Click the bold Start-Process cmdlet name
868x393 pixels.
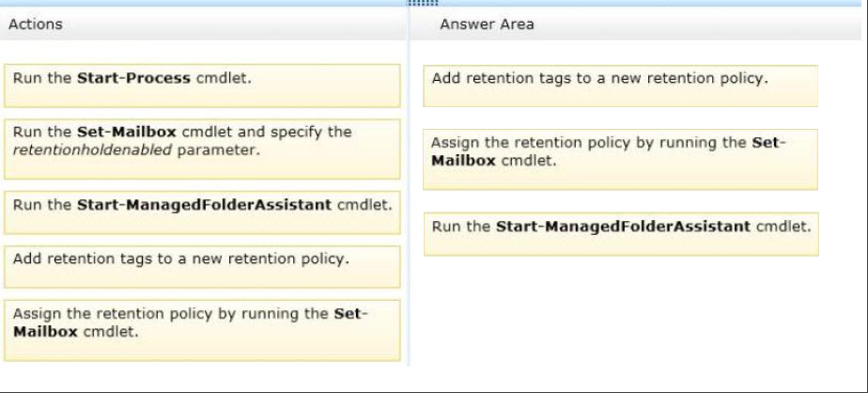(x=133, y=78)
